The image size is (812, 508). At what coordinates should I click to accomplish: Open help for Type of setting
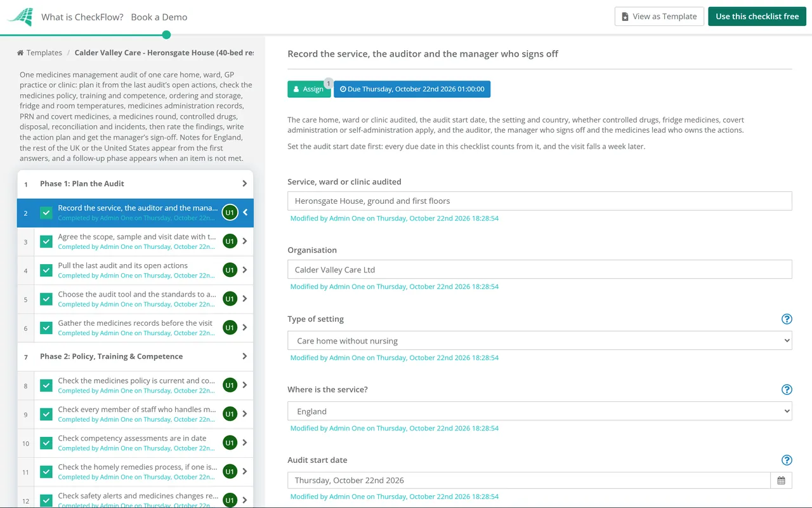(x=787, y=319)
